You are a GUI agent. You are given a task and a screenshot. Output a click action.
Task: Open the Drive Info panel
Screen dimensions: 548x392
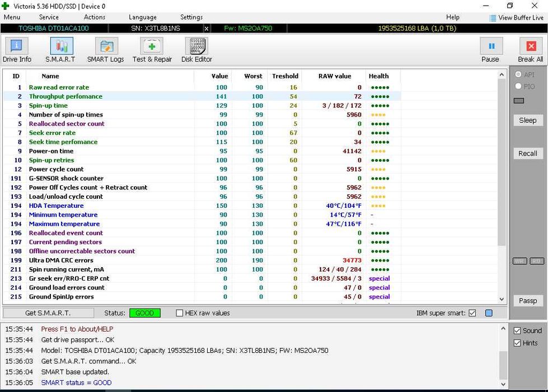click(x=16, y=50)
